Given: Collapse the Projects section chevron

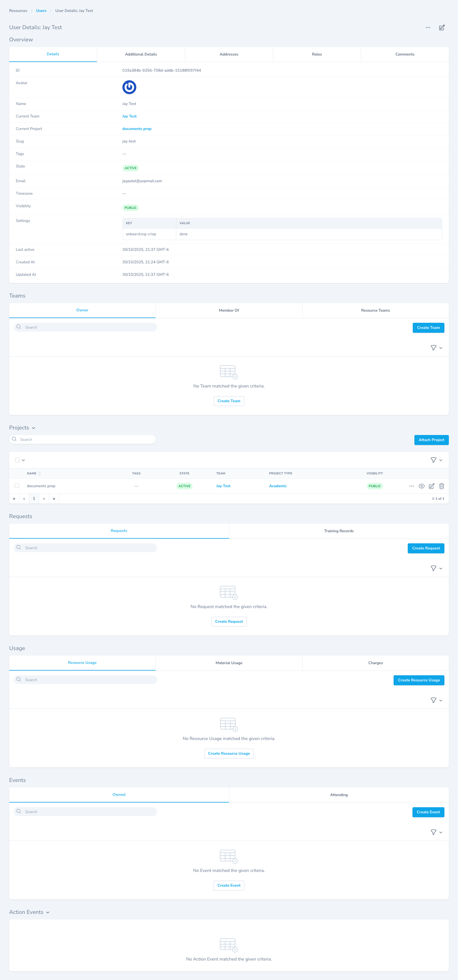Looking at the screenshot, I should (x=34, y=427).
